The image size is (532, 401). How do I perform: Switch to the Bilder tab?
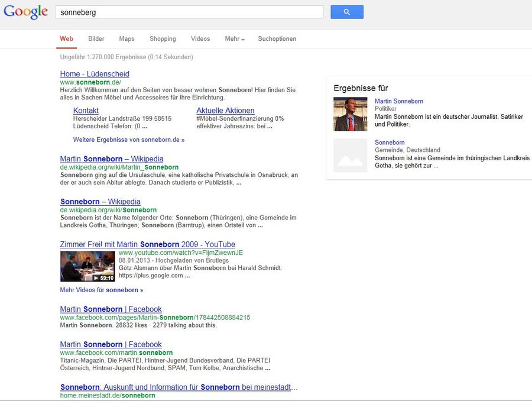[96, 39]
